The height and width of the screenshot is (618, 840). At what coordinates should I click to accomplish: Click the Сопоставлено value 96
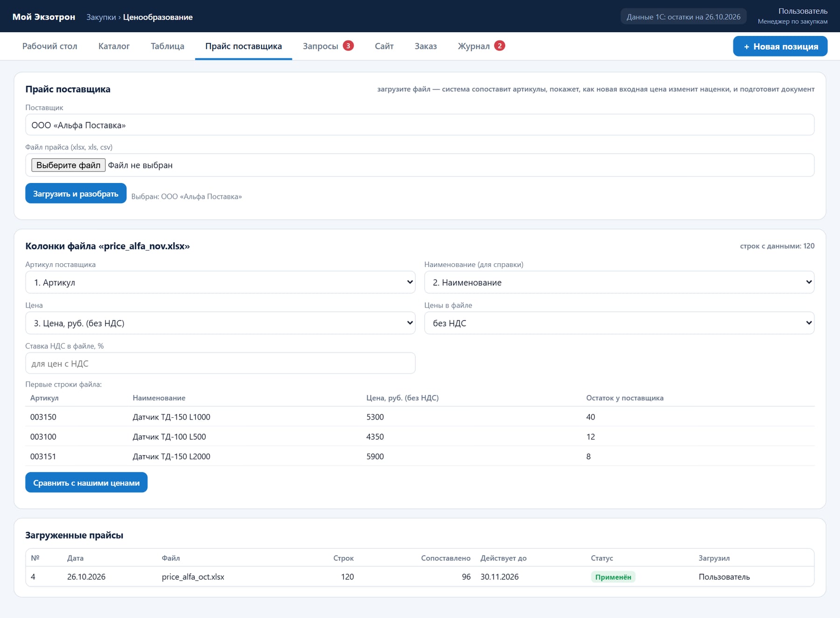[466, 577]
